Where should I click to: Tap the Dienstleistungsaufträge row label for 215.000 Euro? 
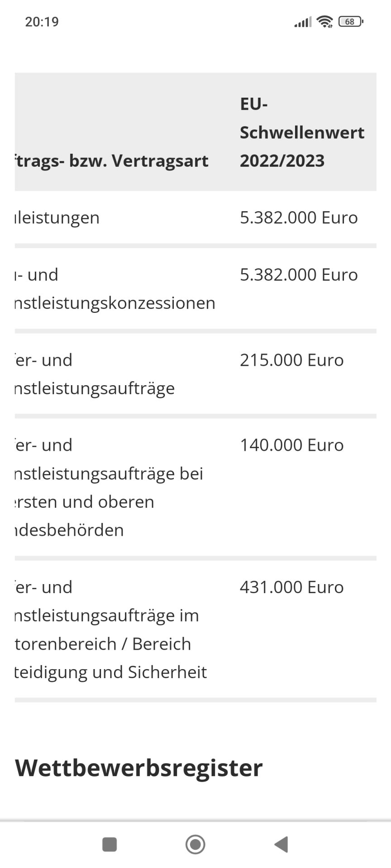pos(95,374)
